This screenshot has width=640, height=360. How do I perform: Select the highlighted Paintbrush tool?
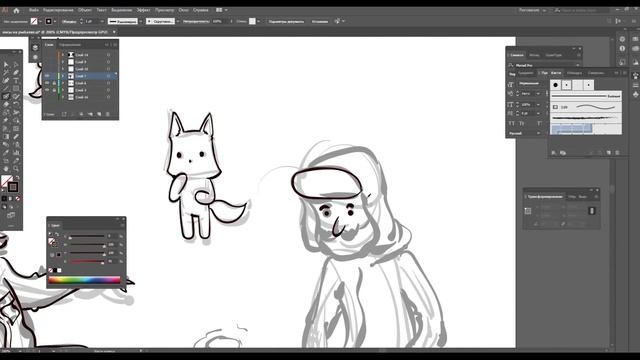[x=6, y=97]
